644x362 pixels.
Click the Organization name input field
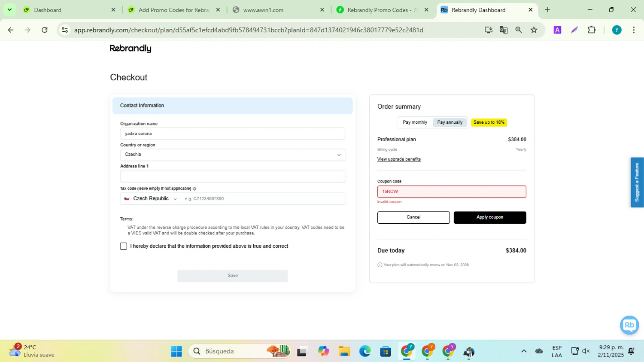click(x=233, y=134)
